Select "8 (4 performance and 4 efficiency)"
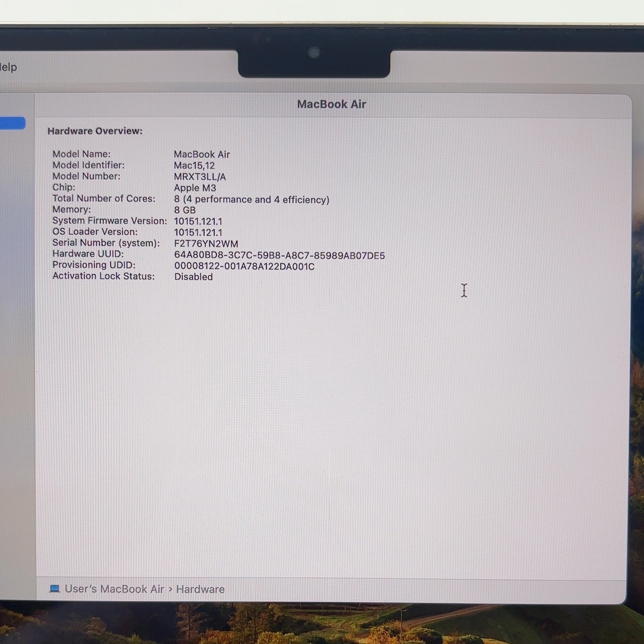This screenshot has width=644, height=644. pos(252,200)
